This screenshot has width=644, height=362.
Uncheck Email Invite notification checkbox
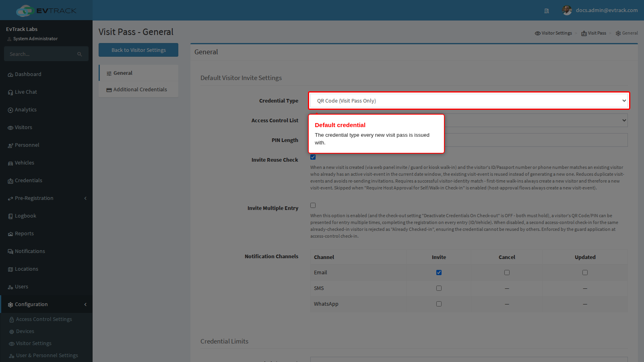click(x=439, y=272)
